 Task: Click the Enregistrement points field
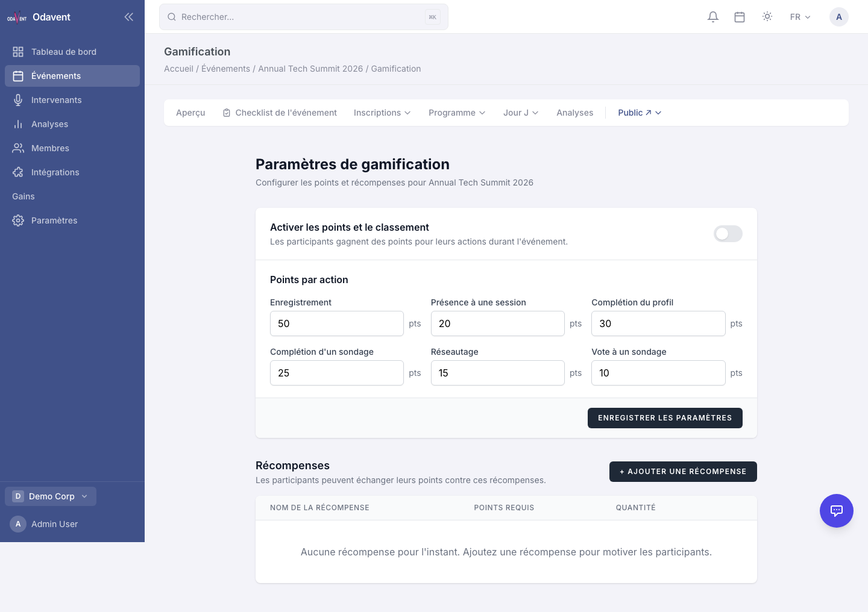[337, 323]
